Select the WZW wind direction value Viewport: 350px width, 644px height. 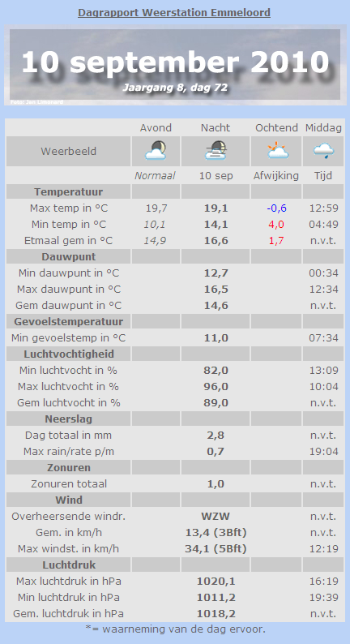(x=216, y=517)
